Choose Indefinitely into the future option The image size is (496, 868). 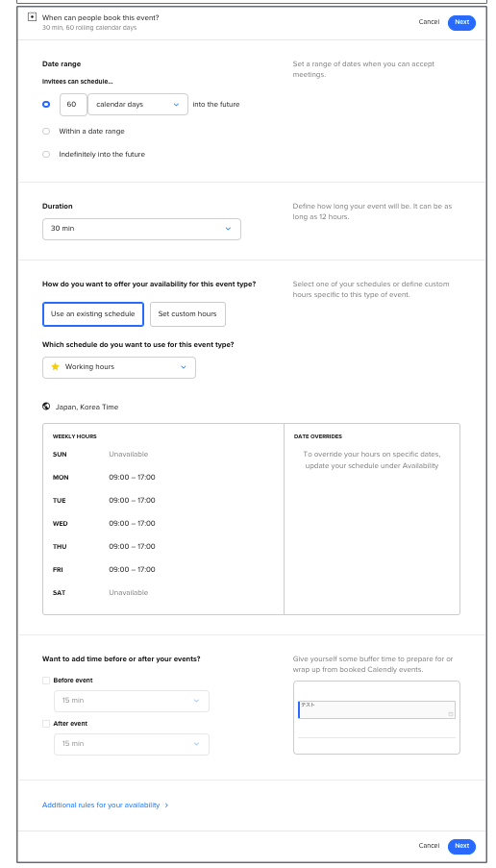(46, 154)
